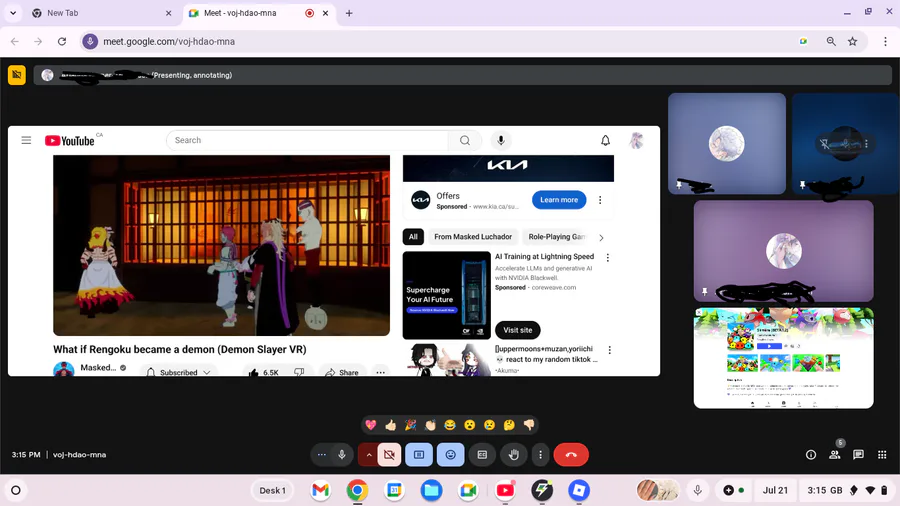Open Gmail from the shelf
The width and height of the screenshot is (900, 506).
[320, 491]
